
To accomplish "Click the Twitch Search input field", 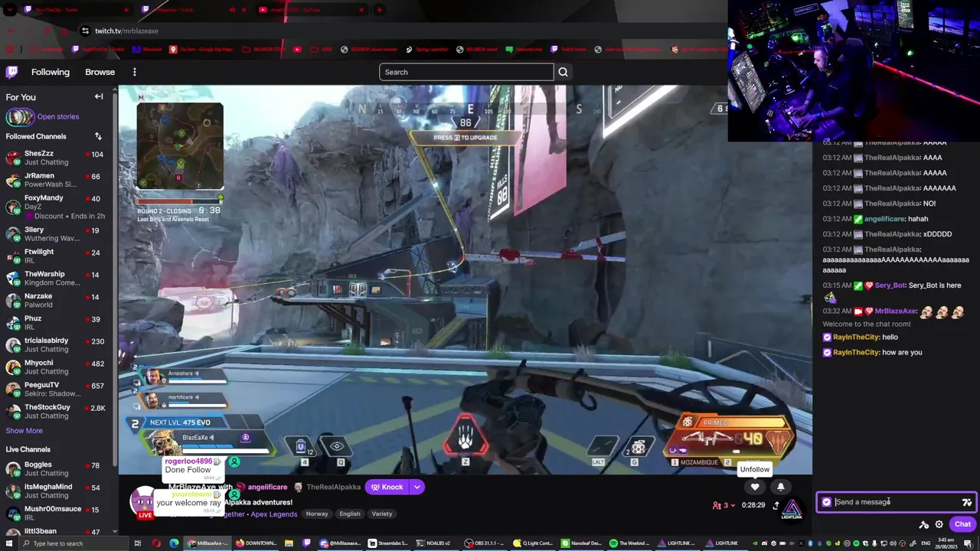I will pos(466,72).
